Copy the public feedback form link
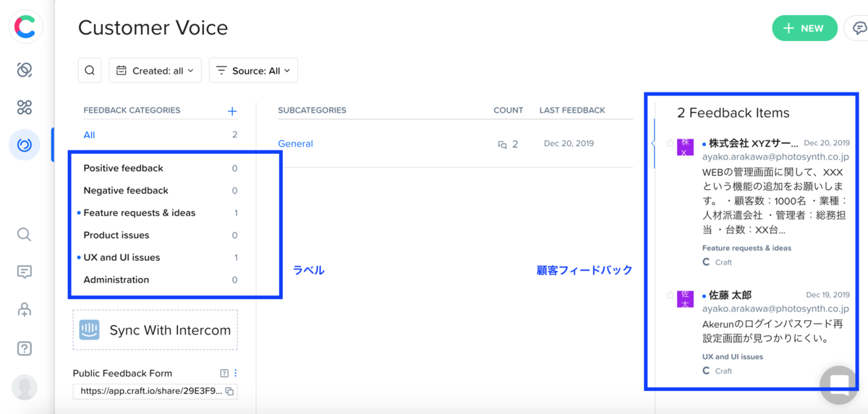The width and height of the screenshot is (868, 414). (229, 391)
